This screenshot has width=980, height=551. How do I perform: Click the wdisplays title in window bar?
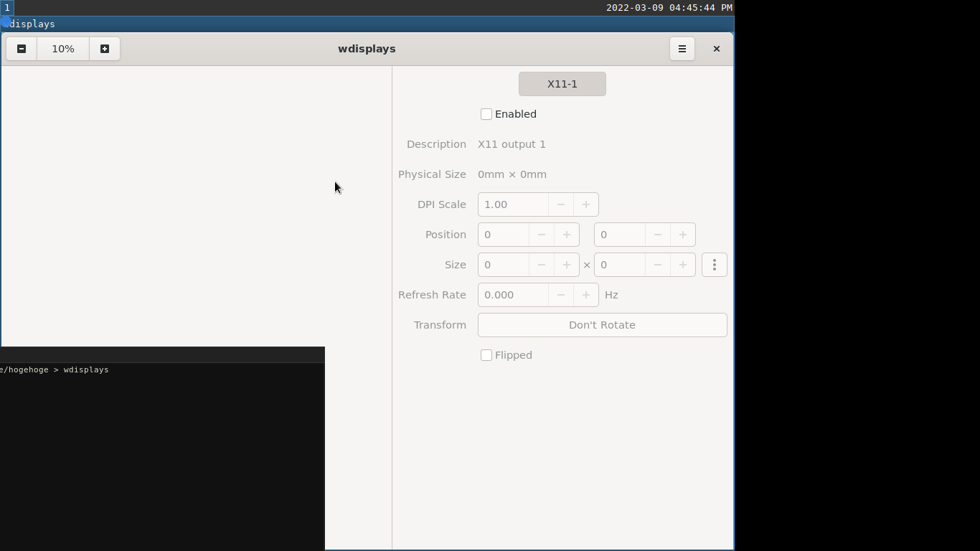coord(367,49)
